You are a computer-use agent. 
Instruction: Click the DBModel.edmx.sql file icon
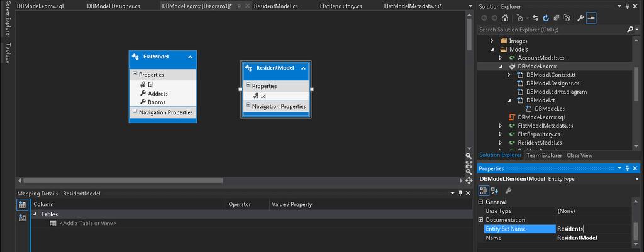click(512, 118)
